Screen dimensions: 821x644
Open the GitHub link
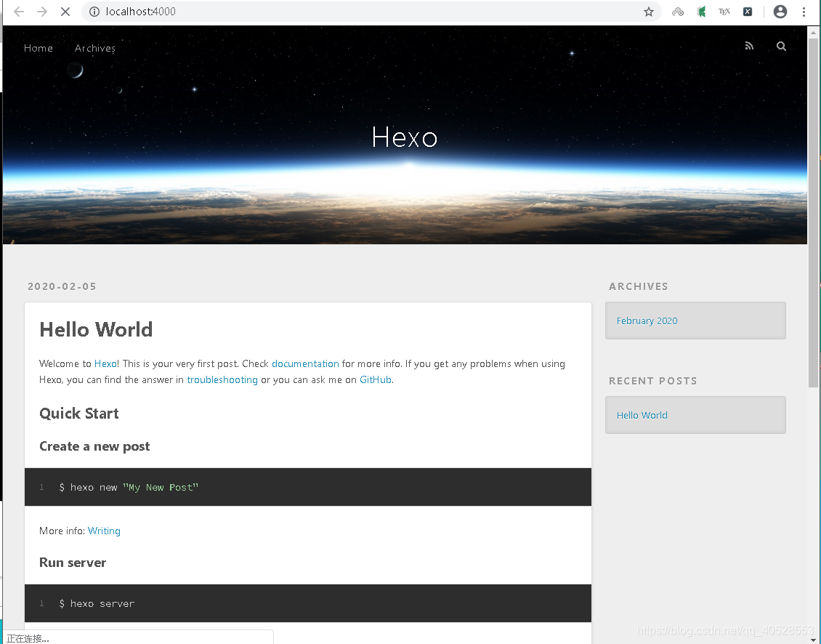click(x=376, y=379)
